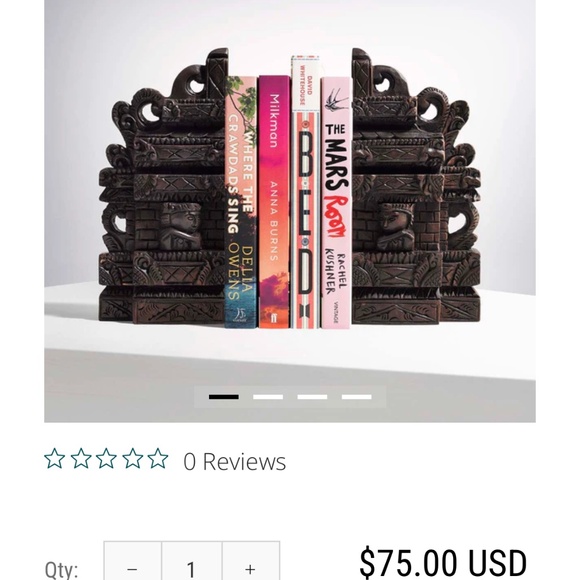580x580 pixels.
Task: Click Where the Crawdads Sing book spine
Action: pyautogui.click(x=241, y=202)
